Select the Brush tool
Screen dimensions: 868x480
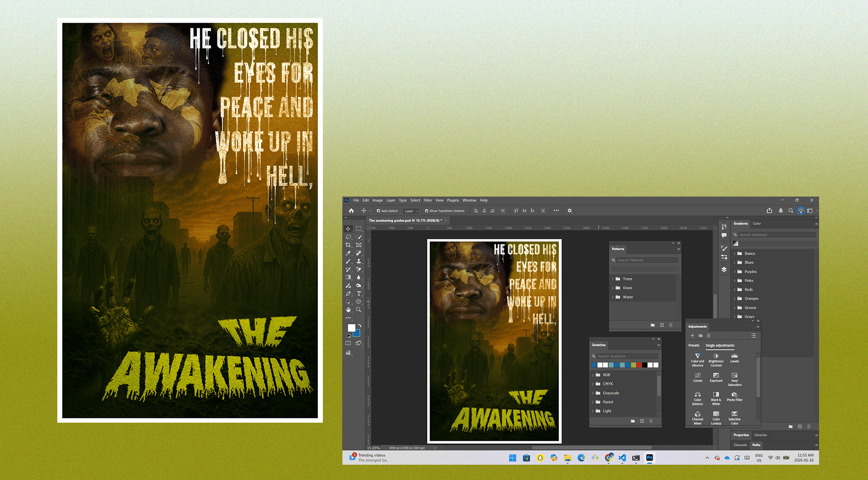[348, 261]
